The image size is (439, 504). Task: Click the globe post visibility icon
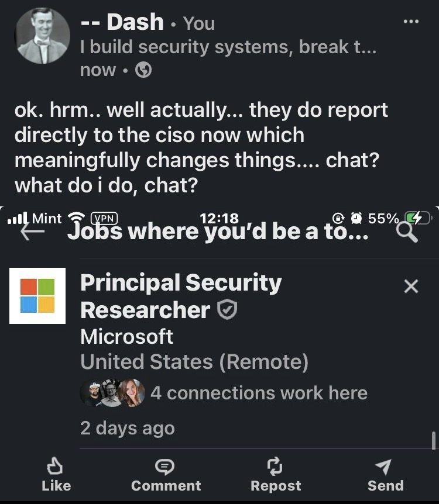click(143, 70)
